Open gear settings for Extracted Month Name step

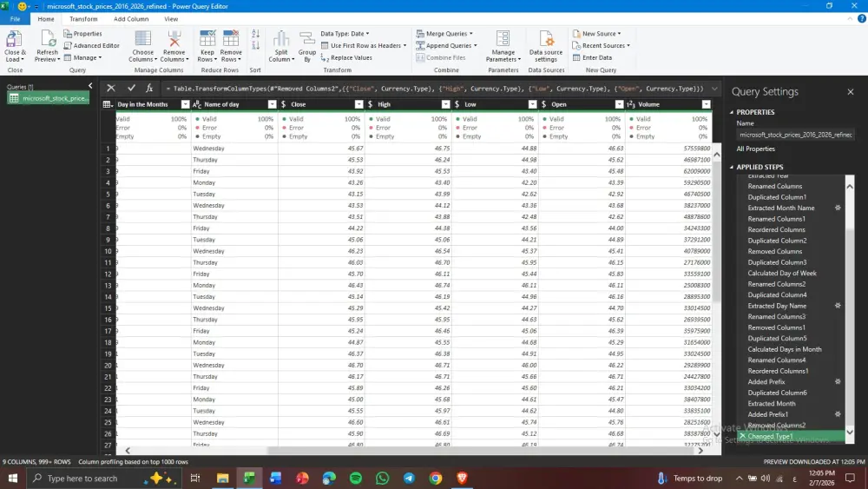[x=838, y=208]
